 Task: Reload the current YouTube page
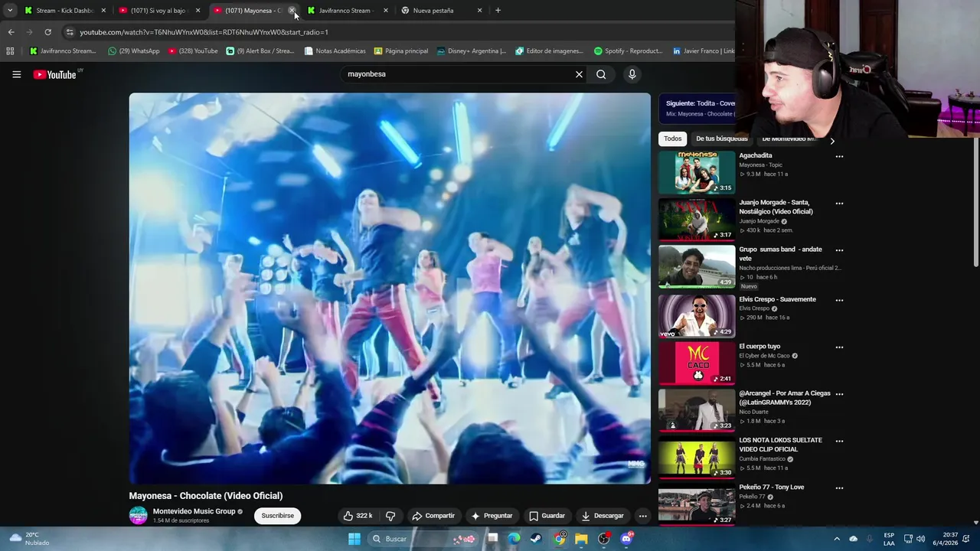pyautogui.click(x=47, y=32)
